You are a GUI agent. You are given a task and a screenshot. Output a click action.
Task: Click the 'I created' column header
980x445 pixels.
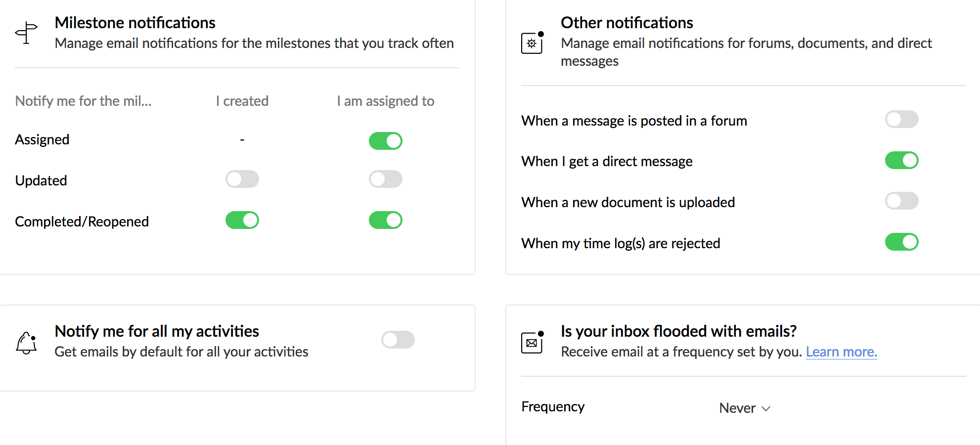tap(242, 101)
